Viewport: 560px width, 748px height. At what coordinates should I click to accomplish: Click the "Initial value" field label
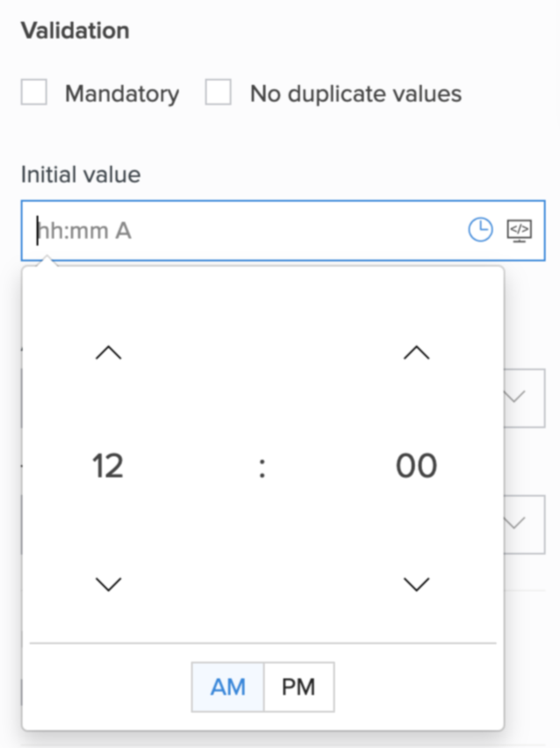click(81, 175)
